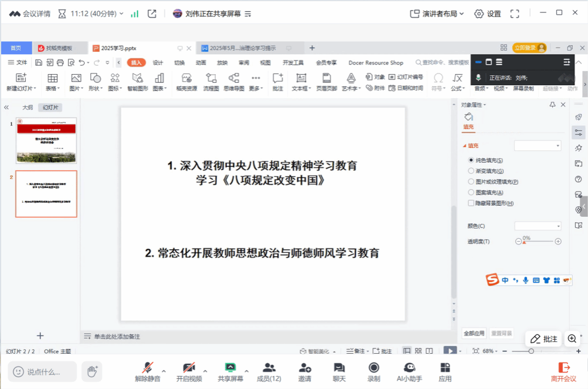
Task: Open the 聊天 chat icon
Action: [x=339, y=368]
